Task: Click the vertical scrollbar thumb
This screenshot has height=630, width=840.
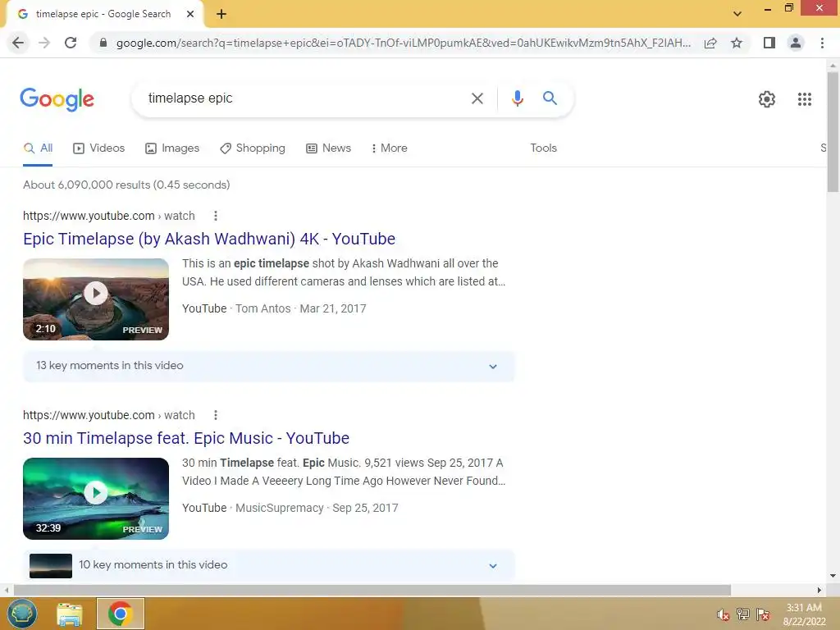Action: [x=833, y=131]
